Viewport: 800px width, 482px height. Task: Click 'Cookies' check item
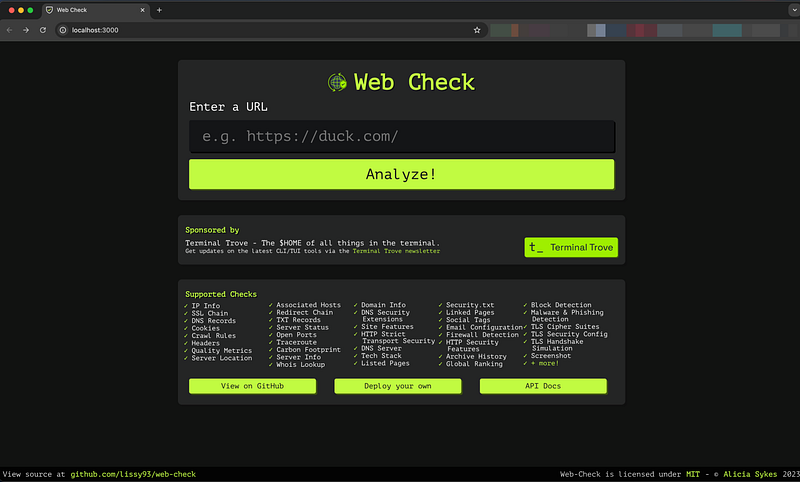coord(206,328)
